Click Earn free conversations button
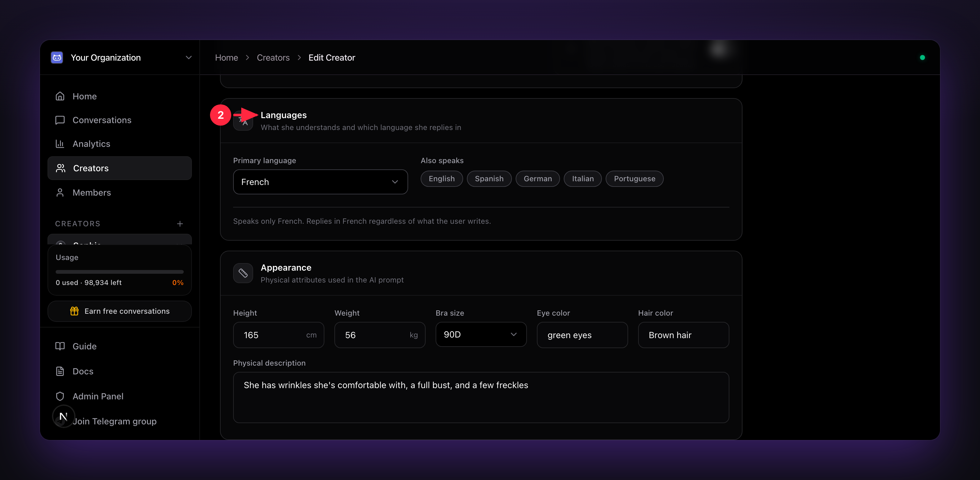This screenshot has height=480, width=980. coord(119,311)
